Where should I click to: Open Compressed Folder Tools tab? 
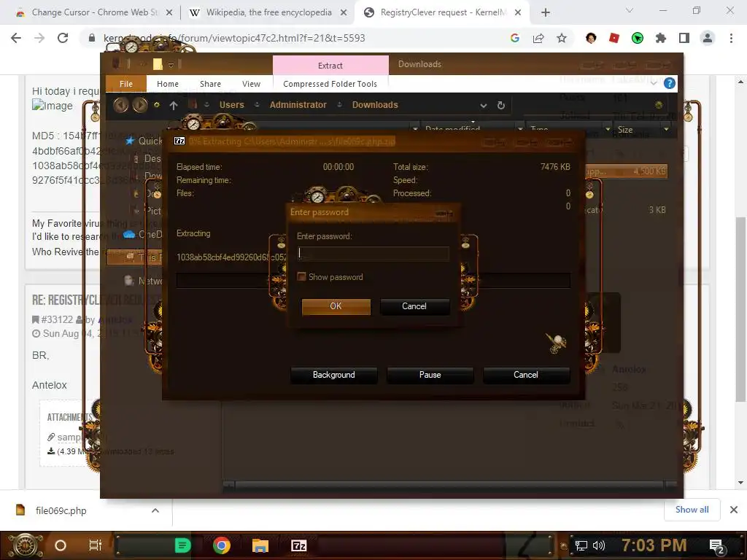tap(330, 84)
